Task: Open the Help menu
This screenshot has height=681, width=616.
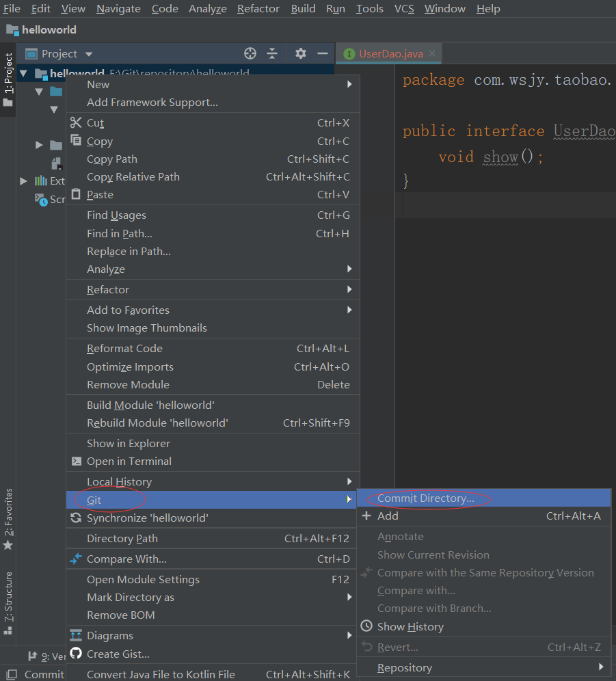Action: (x=488, y=9)
